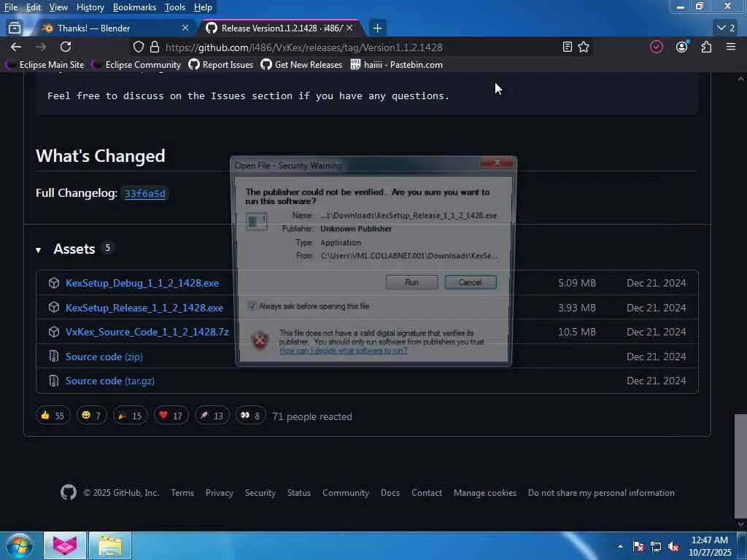Click the thumbs up reaction 55
Image resolution: width=747 pixels, height=560 pixels.
(53, 416)
